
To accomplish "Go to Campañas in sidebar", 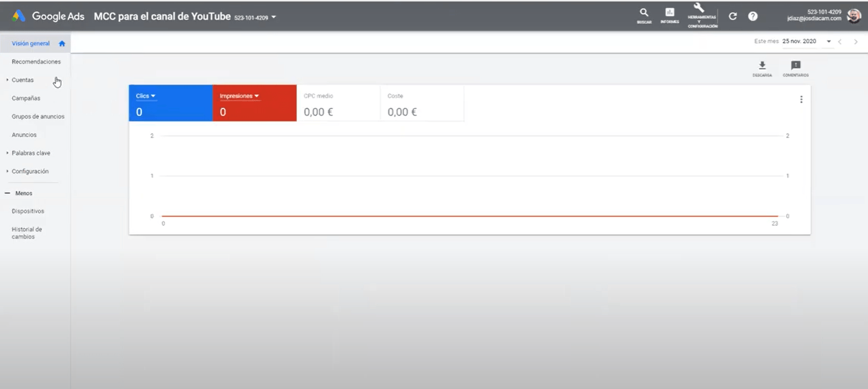I will (26, 98).
